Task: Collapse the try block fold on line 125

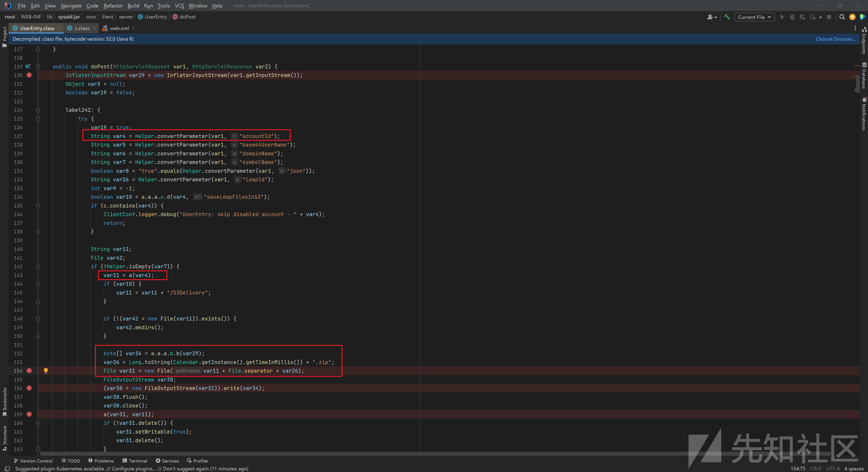Action: [x=38, y=119]
